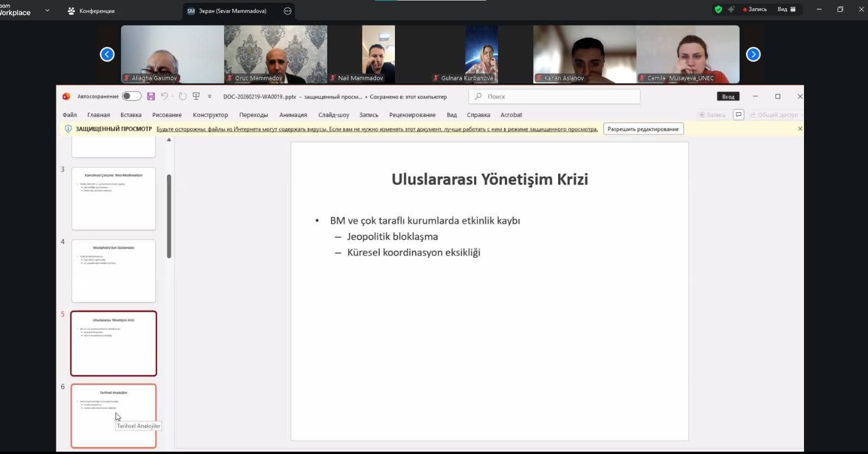Open the Вставка ribbon tab
Viewport: 868px width, 454px height.
131,115
